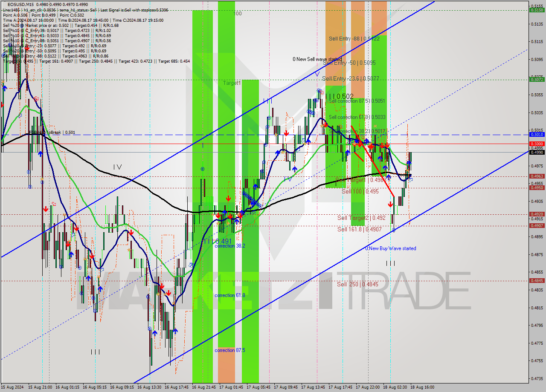This screenshot has height=392, width=546.
Task: Click the red 0.4845 price tag
Action: click(537, 280)
